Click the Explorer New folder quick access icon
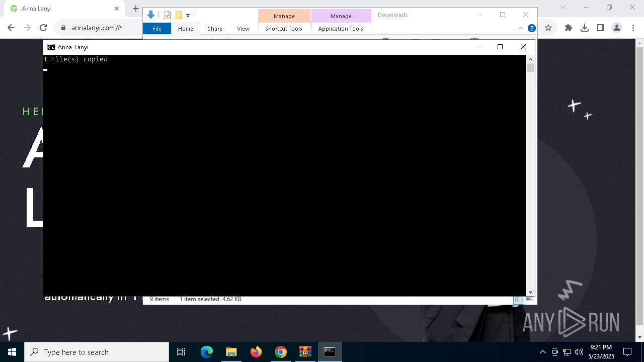This screenshot has height=362, width=644. pos(179,15)
